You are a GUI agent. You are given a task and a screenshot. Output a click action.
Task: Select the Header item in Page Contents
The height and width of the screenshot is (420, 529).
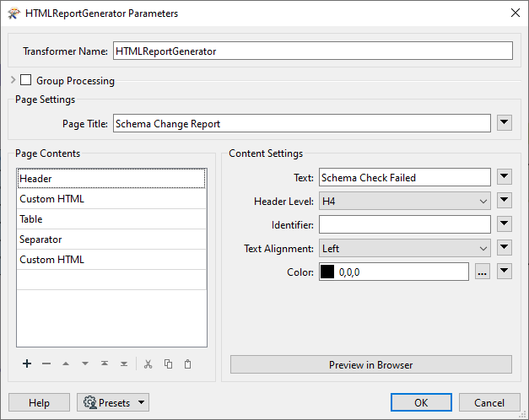pos(111,179)
